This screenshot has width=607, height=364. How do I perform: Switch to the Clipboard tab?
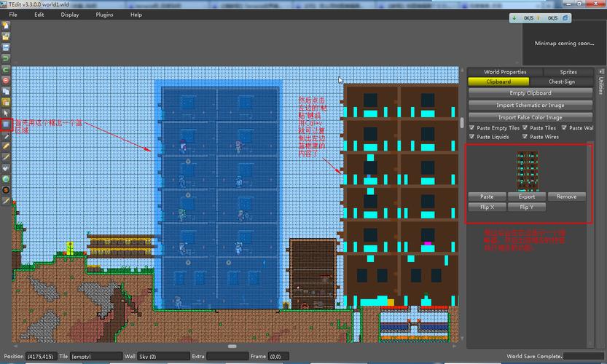tap(498, 82)
